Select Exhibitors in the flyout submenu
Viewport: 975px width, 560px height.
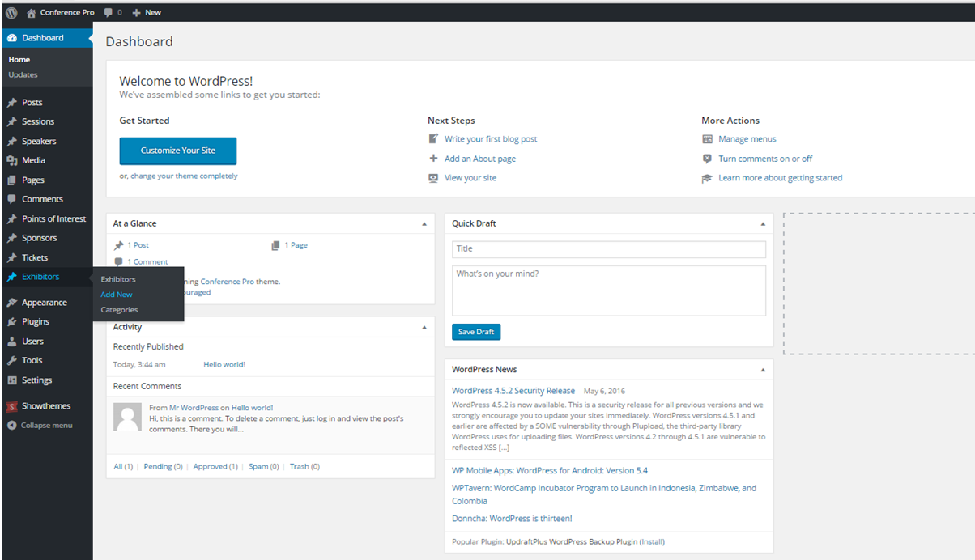tap(118, 279)
